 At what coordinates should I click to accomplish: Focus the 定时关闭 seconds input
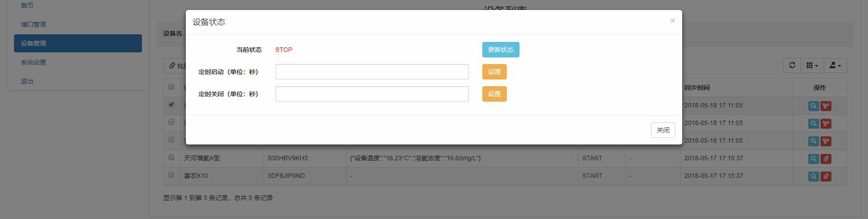(372, 94)
